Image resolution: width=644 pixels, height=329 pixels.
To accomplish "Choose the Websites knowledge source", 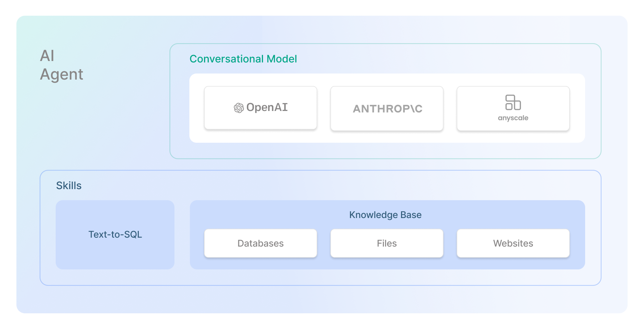I will tap(513, 243).
